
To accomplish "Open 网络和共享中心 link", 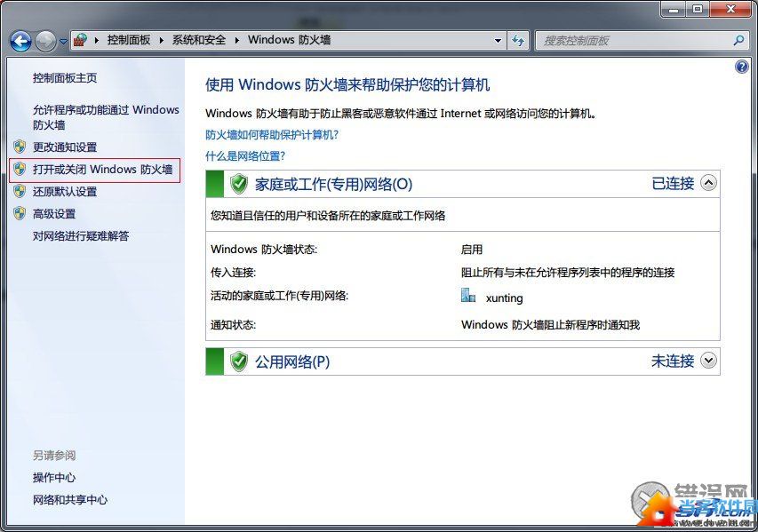I will (70, 500).
